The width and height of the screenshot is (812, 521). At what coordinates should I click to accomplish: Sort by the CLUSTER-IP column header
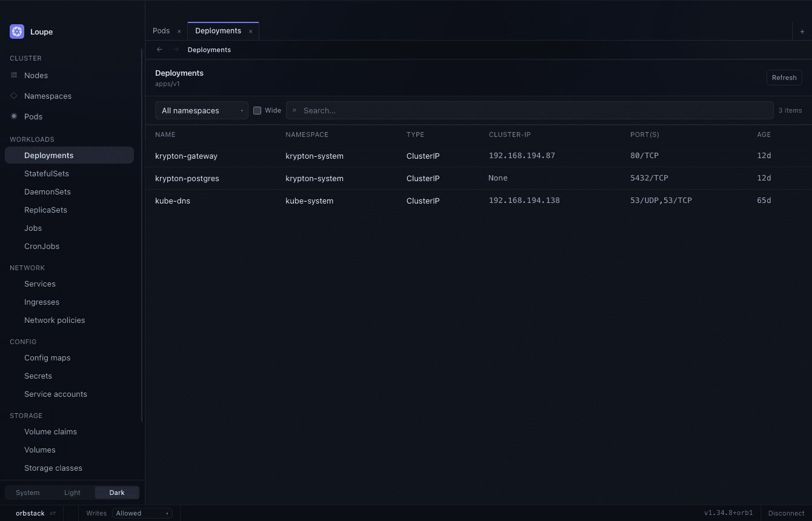click(510, 134)
